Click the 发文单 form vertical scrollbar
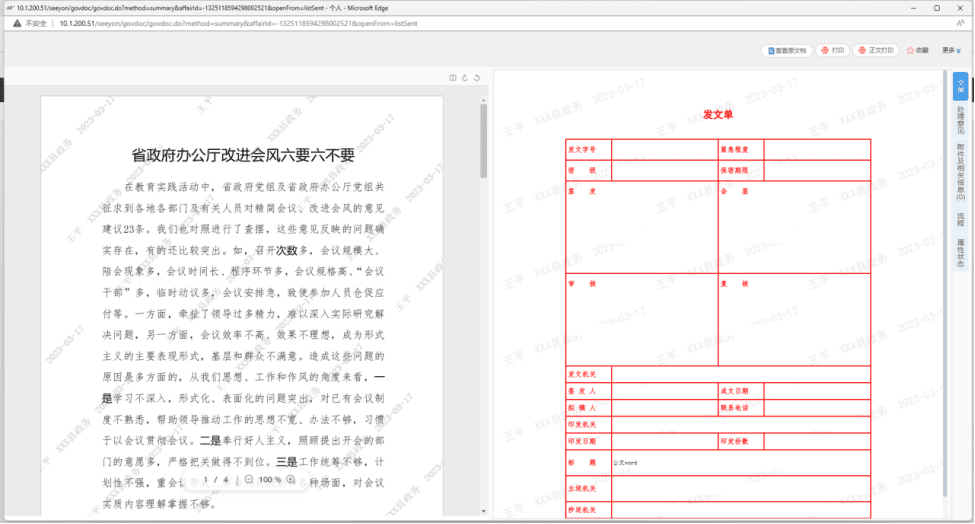This screenshot has height=524, width=975. pyautogui.click(x=945, y=283)
